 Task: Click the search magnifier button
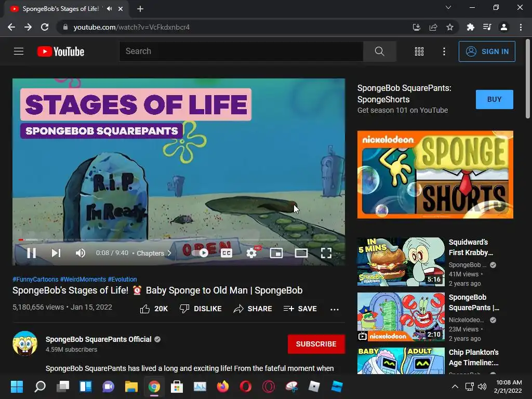click(380, 51)
